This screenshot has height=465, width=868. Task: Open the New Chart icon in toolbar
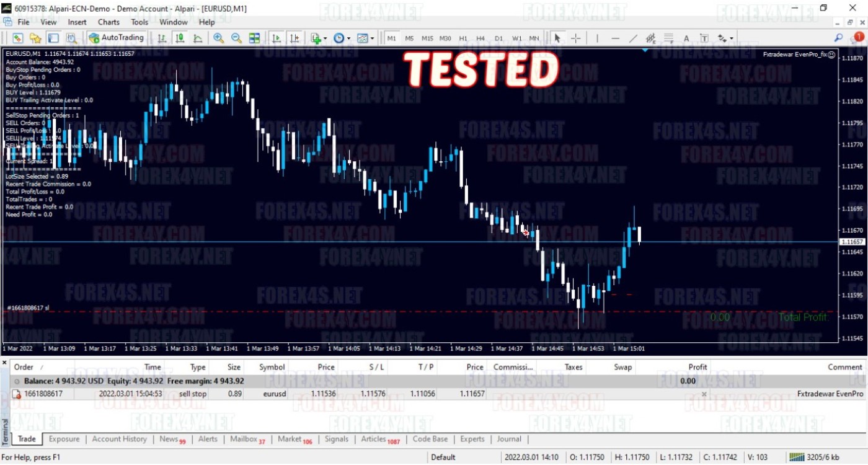pos(17,38)
